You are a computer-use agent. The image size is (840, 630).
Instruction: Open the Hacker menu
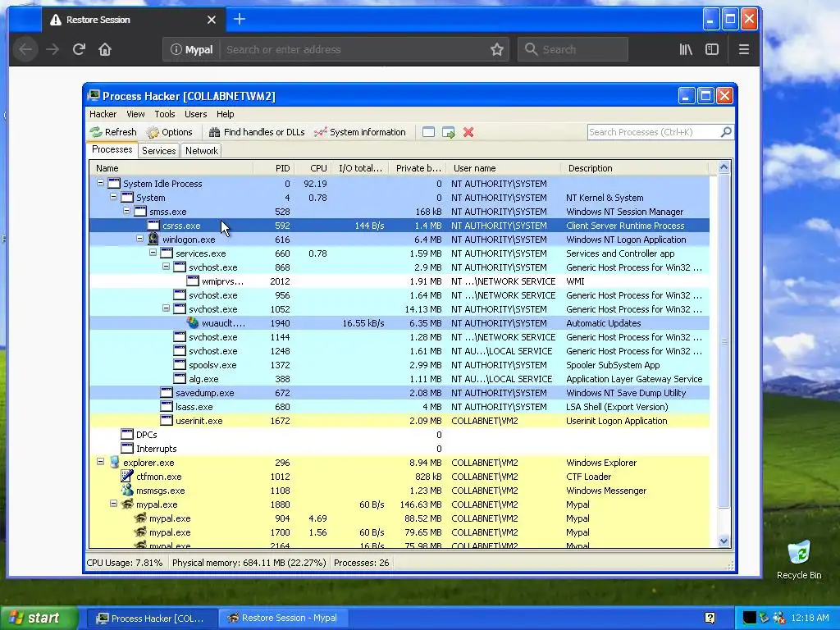tap(103, 114)
